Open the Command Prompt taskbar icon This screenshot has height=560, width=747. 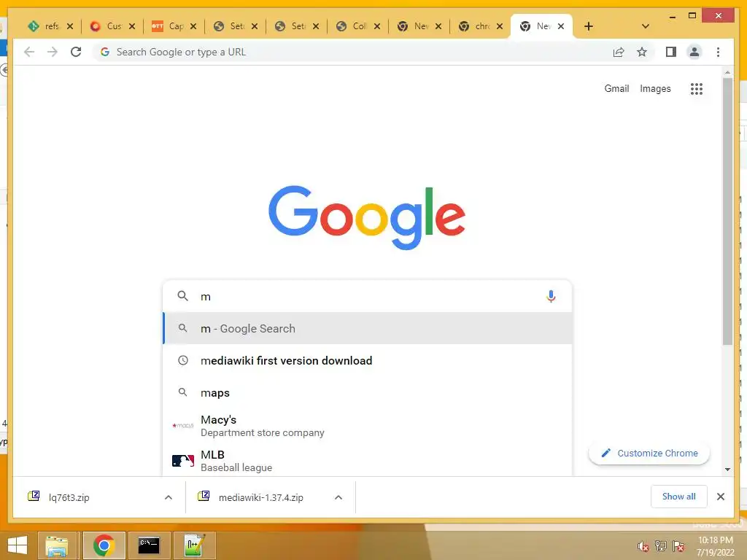tap(149, 545)
